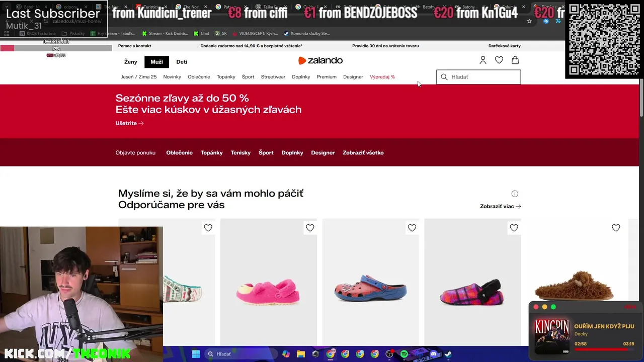The image size is (644, 362).
Task: Click the active Chrome taskbar icon with underline
Action: tap(330, 354)
